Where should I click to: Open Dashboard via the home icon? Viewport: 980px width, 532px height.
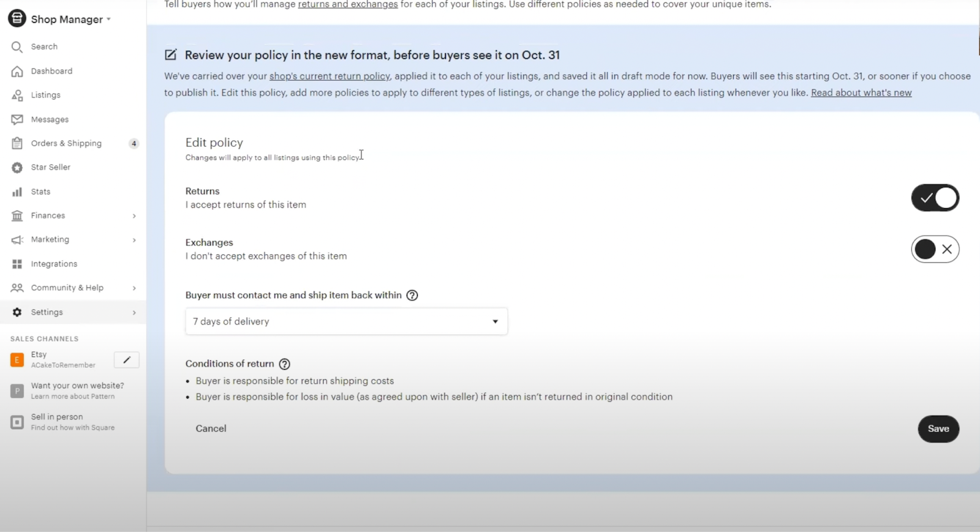pyautogui.click(x=17, y=71)
